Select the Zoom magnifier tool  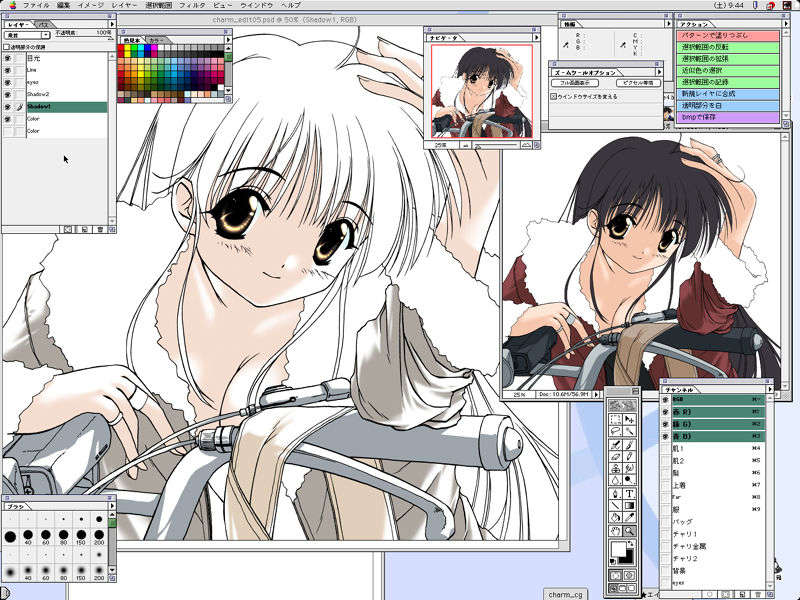coord(630,531)
